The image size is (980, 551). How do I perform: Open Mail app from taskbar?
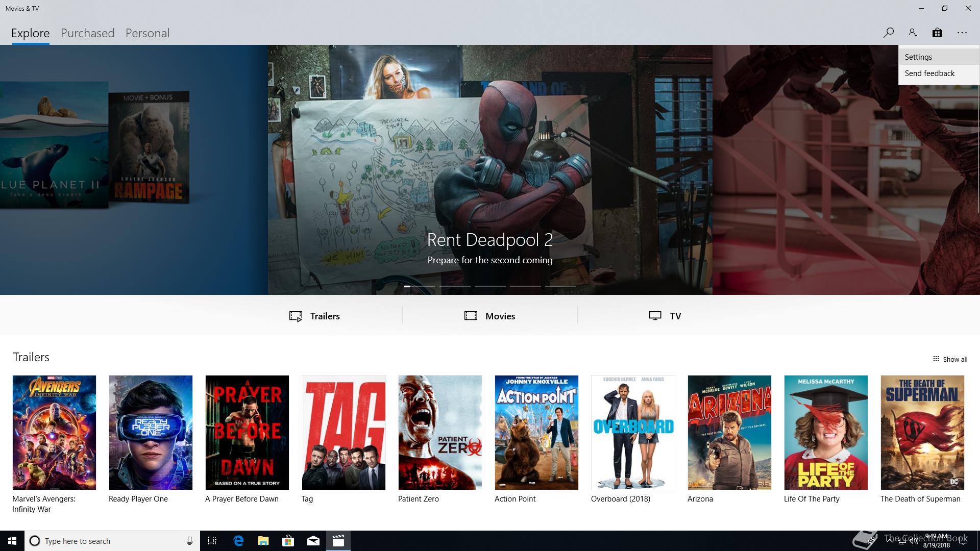[313, 541]
